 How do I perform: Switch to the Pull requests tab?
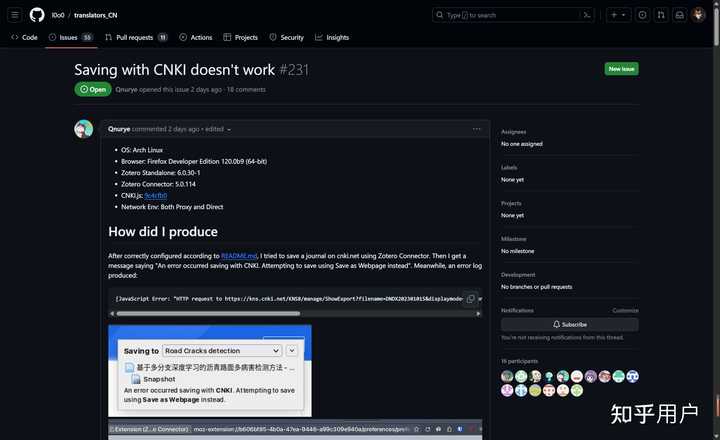point(136,37)
